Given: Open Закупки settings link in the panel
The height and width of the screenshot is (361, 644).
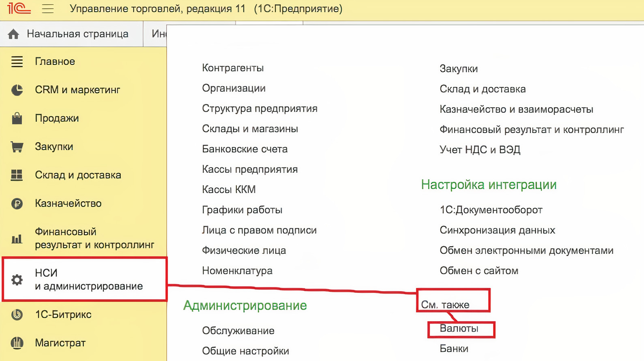Looking at the screenshot, I should (459, 69).
